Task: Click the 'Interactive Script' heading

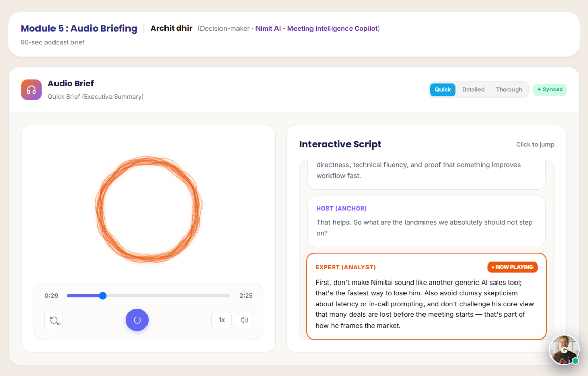Action: click(x=340, y=144)
